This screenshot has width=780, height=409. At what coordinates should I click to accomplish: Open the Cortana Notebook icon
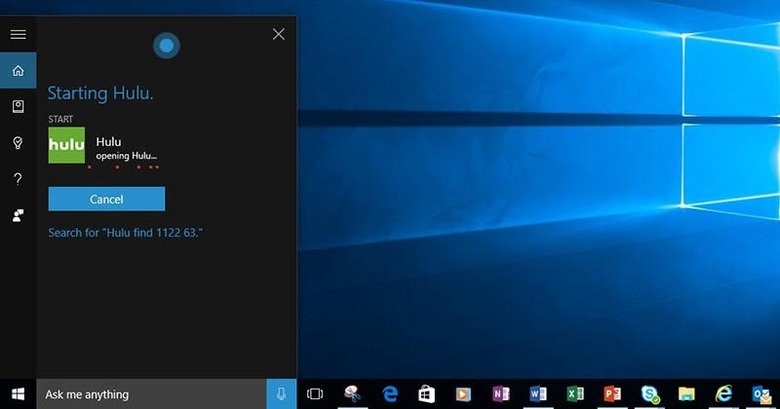18,106
